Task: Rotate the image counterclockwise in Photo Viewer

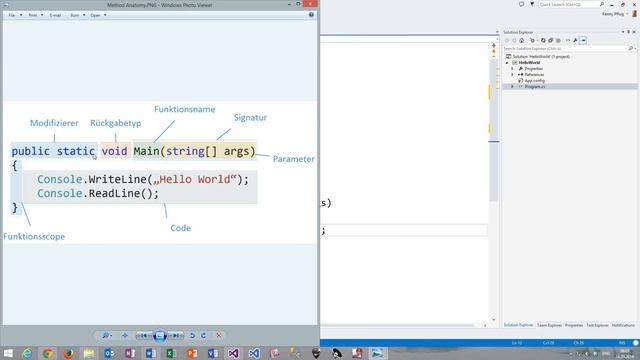Action: coord(192,336)
